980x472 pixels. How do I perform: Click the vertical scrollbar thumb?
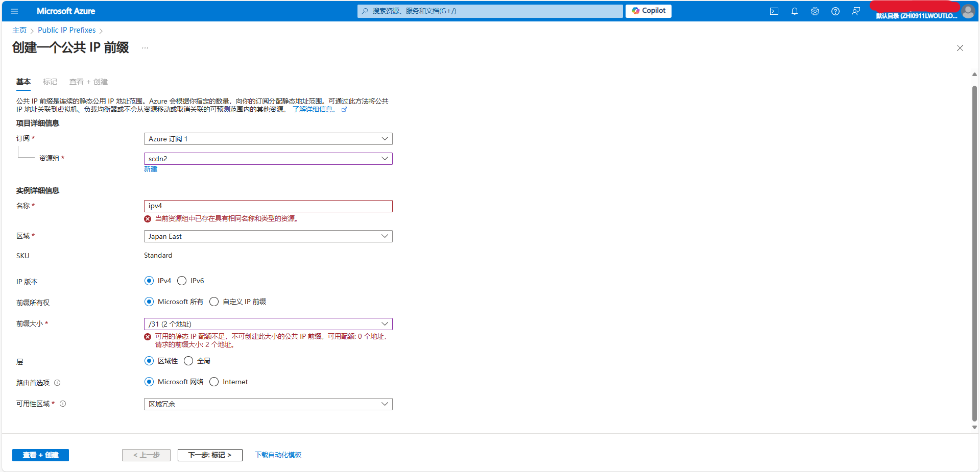pyautogui.click(x=974, y=254)
